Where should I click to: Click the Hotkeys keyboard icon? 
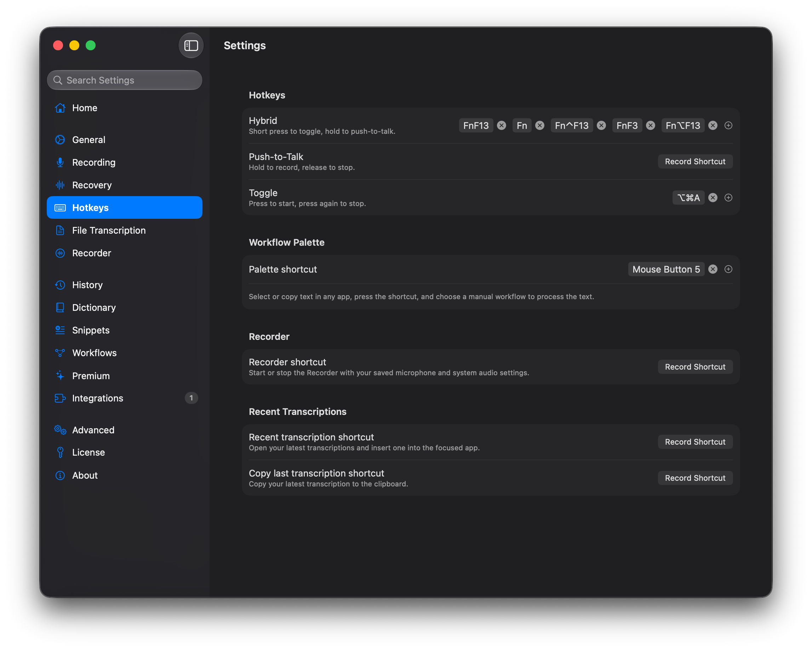[x=60, y=207]
